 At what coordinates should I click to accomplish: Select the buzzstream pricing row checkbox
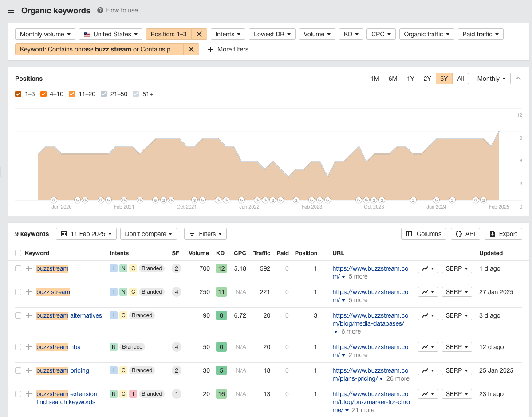point(18,370)
